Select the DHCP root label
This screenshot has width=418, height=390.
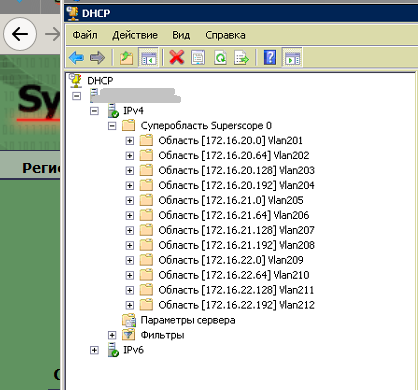point(100,81)
